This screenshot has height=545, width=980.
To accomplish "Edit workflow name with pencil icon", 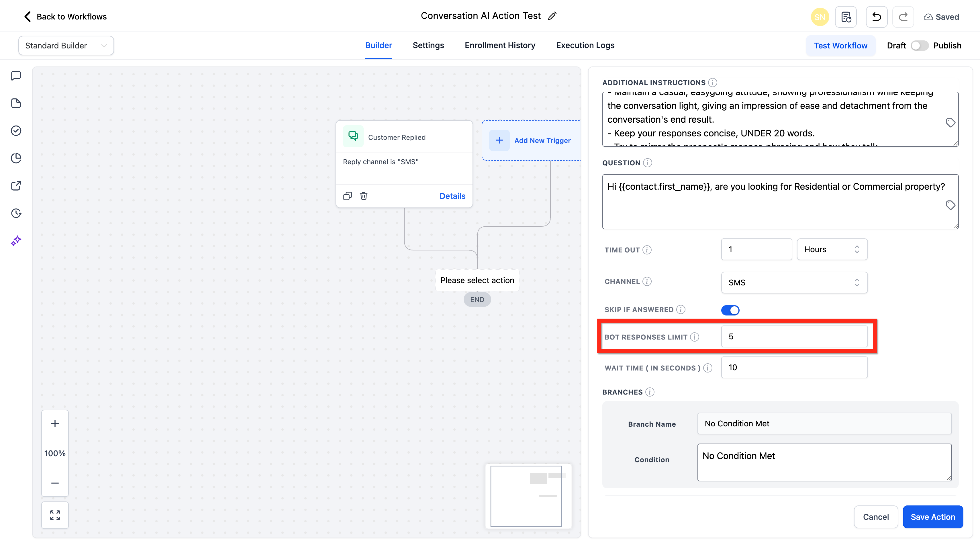I will 552,16.
